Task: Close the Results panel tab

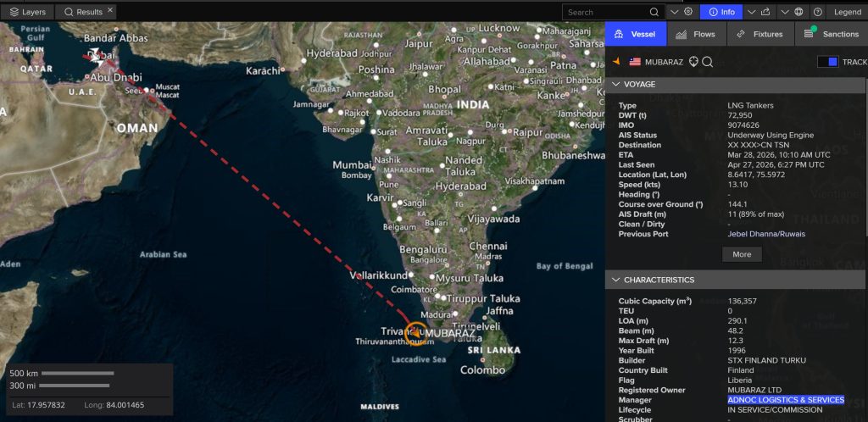Action: (x=110, y=11)
